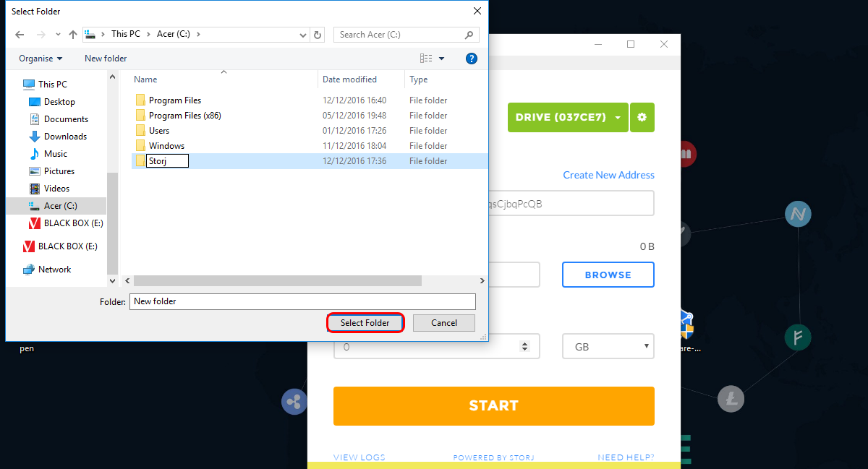This screenshot has height=469, width=868.
Task: Click the navigation pane vertical scrollbar
Action: pyautogui.click(x=112, y=224)
